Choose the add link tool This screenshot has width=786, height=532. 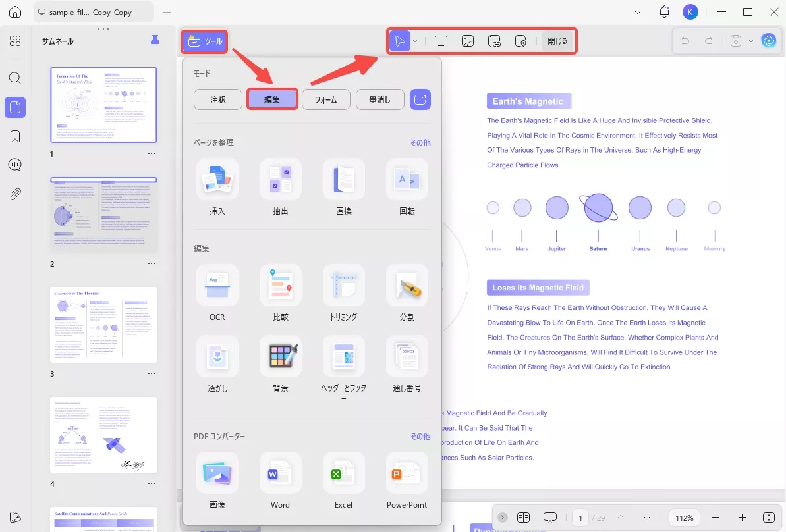[x=494, y=41]
